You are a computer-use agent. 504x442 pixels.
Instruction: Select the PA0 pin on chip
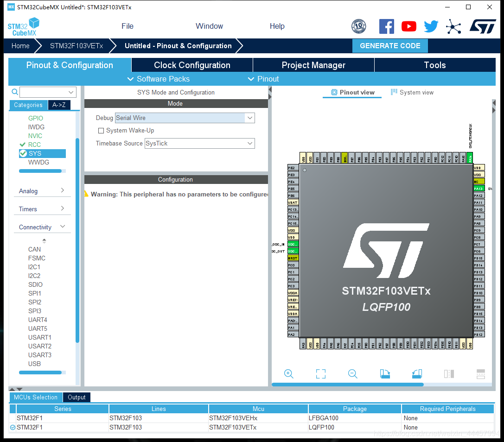click(x=293, y=321)
